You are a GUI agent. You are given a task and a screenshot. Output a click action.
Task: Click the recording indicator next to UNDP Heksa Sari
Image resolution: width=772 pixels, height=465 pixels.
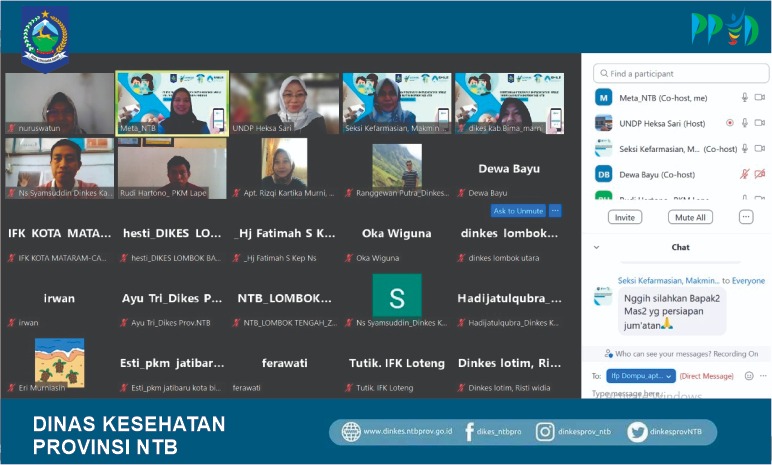point(730,123)
